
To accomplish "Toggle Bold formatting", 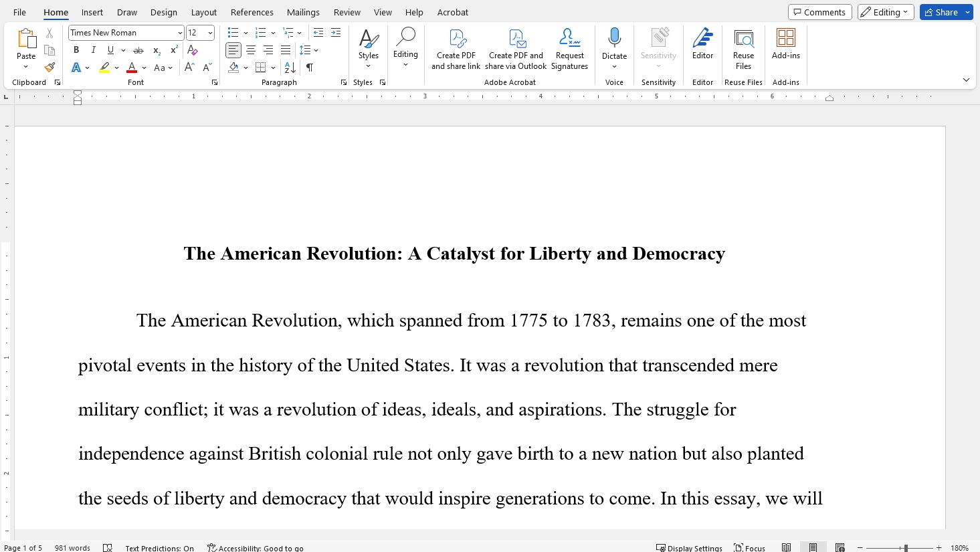I will [x=76, y=50].
